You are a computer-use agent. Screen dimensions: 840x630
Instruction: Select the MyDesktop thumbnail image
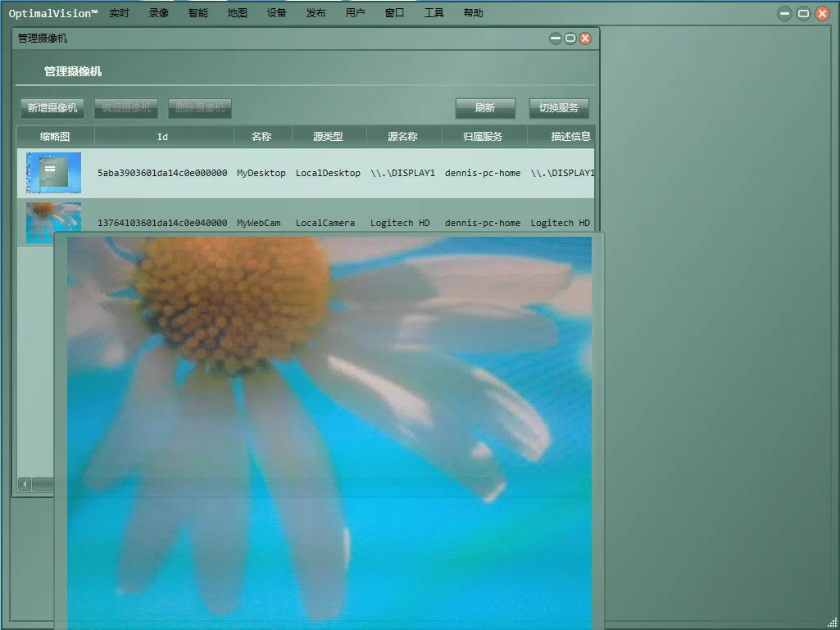tap(53, 173)
